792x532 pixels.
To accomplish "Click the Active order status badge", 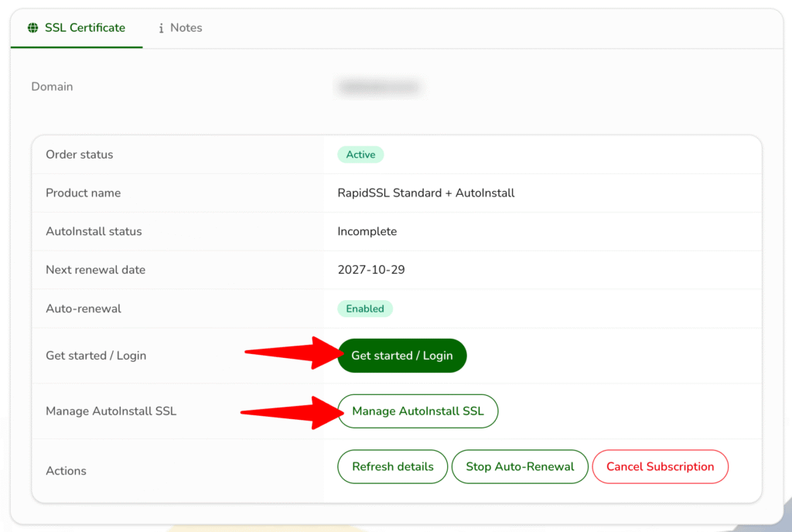I will pos(360,155).
